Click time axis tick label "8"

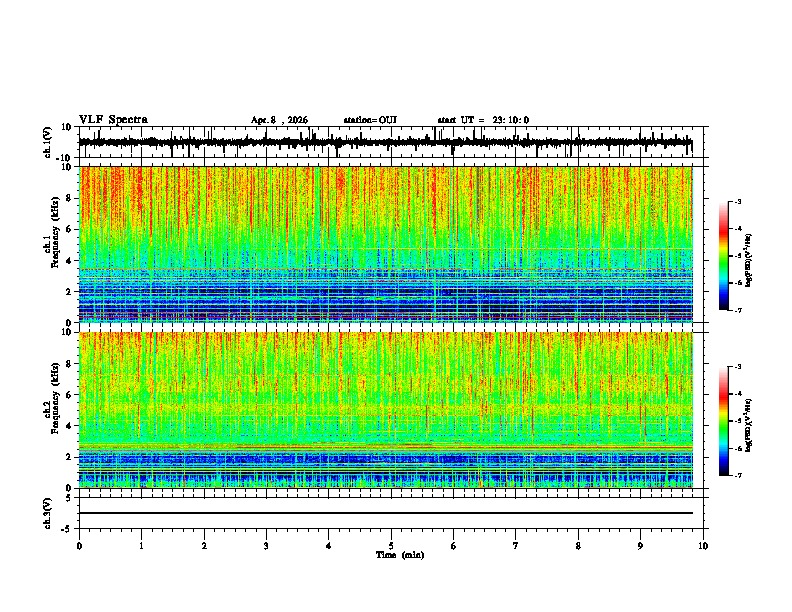click(578, 546)
